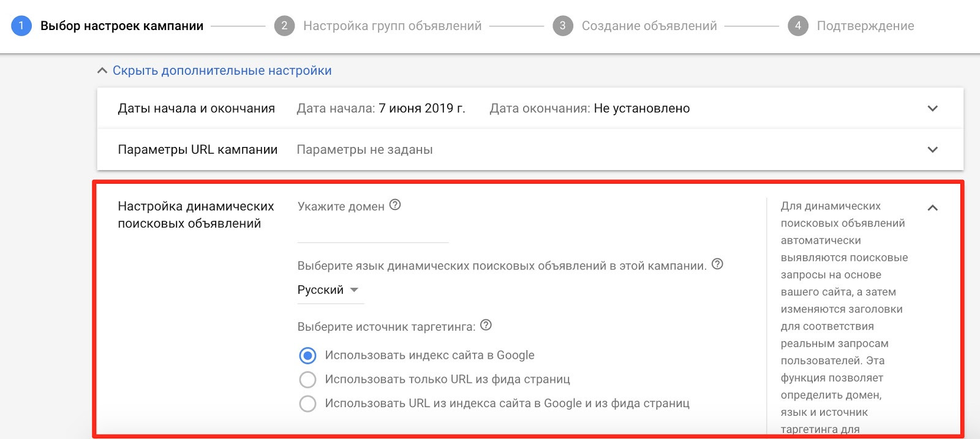Click Скрыть дополнительные настройки link
The width and height of the screenshot is (980, 439).
point(222,70)
